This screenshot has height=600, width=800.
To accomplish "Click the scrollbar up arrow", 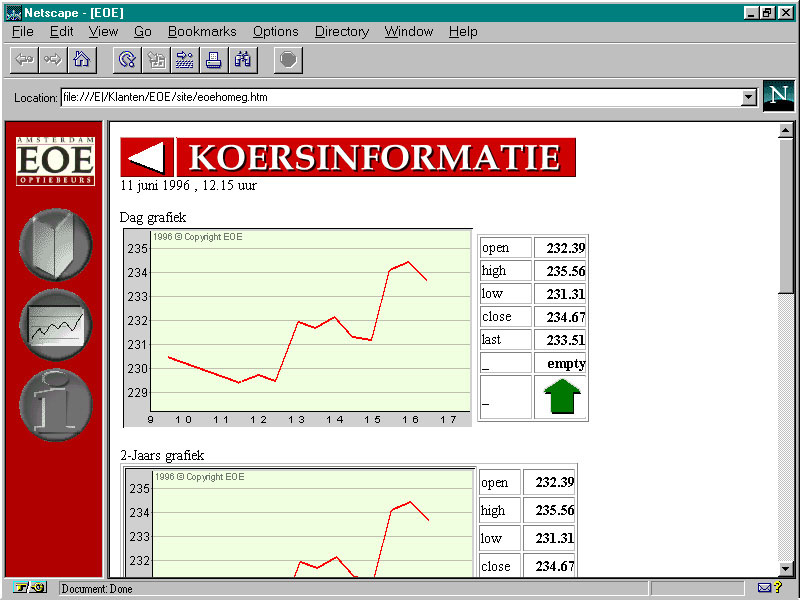I will (786, 131).
